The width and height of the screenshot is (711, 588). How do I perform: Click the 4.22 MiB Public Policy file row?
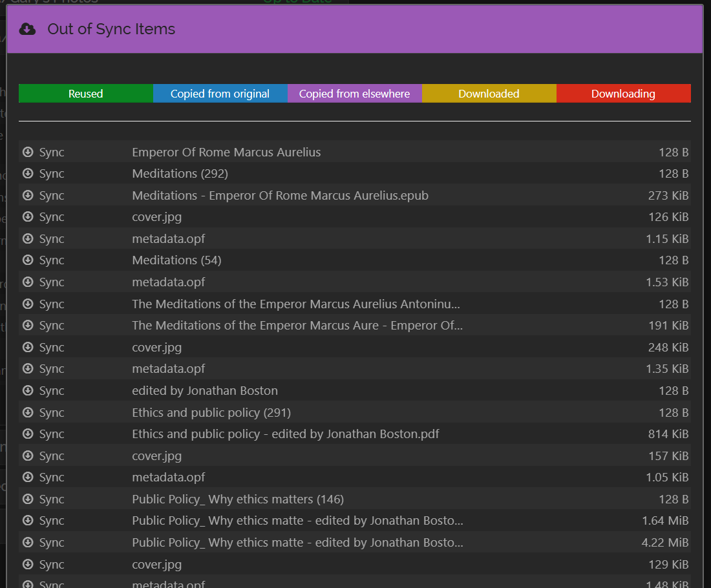coord(664,543)
